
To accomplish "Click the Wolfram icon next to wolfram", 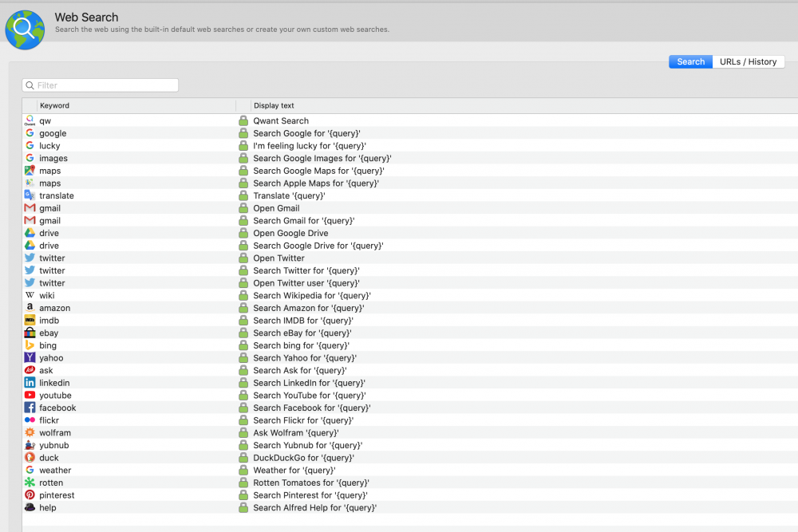I will click(30, 432).
